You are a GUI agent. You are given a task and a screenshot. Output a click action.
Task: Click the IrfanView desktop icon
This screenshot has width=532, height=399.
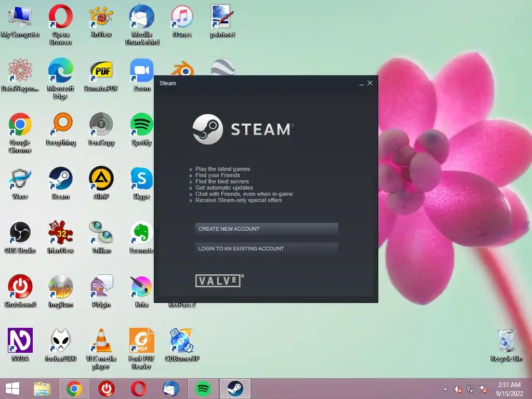[x=60, y=237]
